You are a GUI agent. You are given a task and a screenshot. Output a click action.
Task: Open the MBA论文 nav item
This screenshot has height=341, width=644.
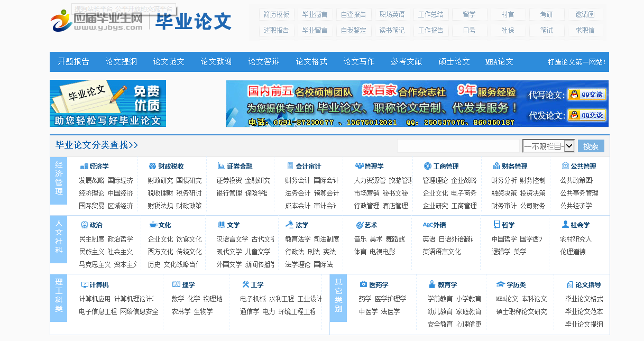click(499, 62)
